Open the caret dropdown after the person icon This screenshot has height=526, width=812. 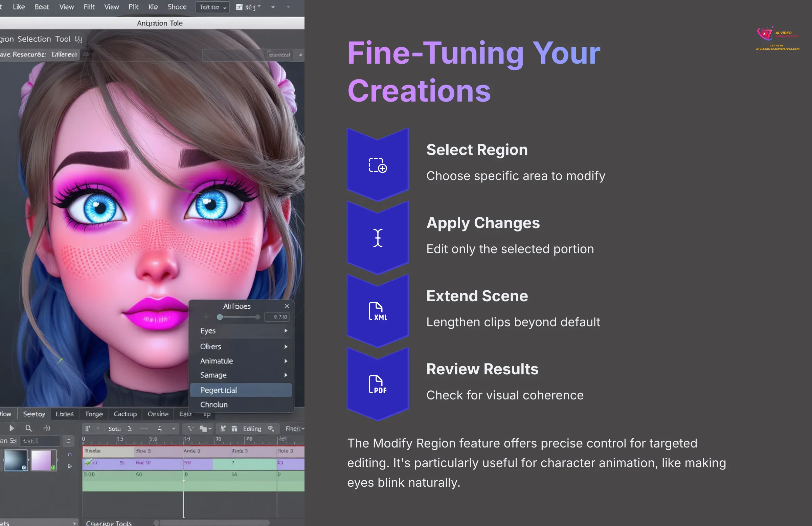[x=174, y=429]
